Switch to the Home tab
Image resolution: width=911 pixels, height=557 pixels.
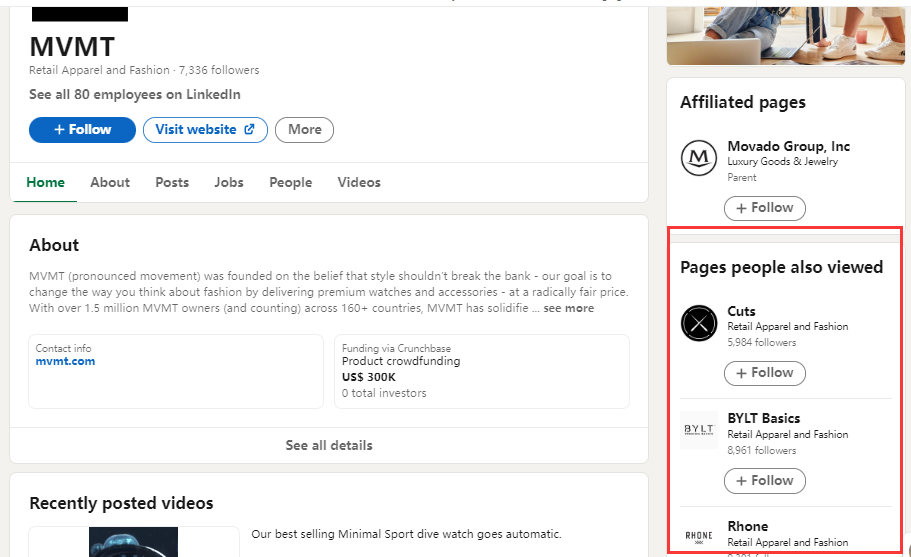[45, 182]
